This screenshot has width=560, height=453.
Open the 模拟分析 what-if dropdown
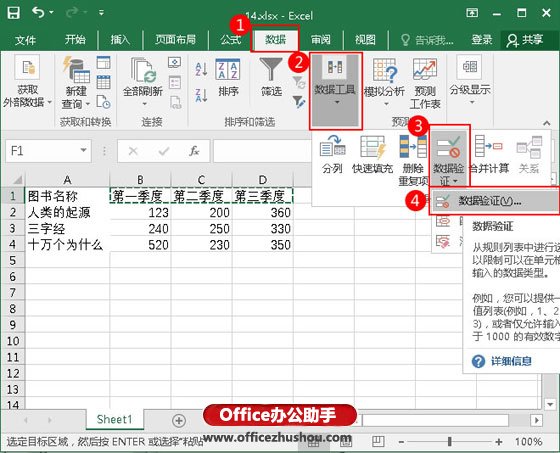[384, 82]
